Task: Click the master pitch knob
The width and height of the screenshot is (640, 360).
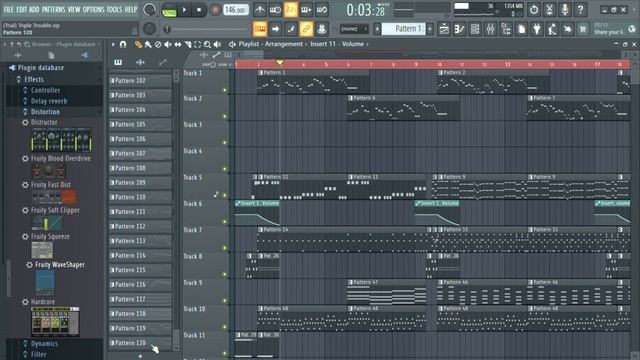Action: tap(149, 29)
